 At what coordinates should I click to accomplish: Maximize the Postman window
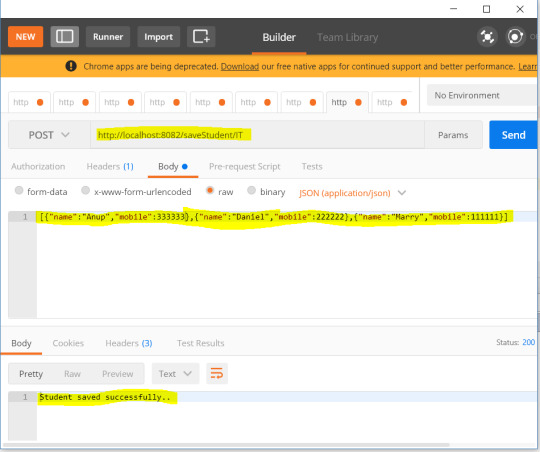point(486,9)
